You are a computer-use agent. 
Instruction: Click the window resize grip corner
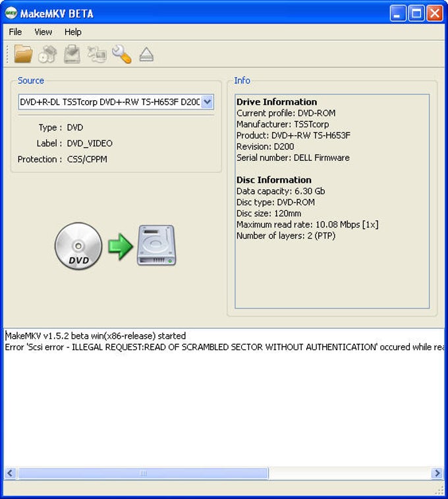[x=439, y=490]
